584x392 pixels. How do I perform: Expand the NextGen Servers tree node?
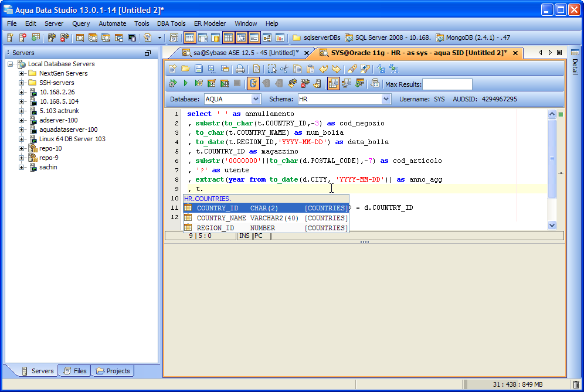pyautogui.click(x=22, y=73)
